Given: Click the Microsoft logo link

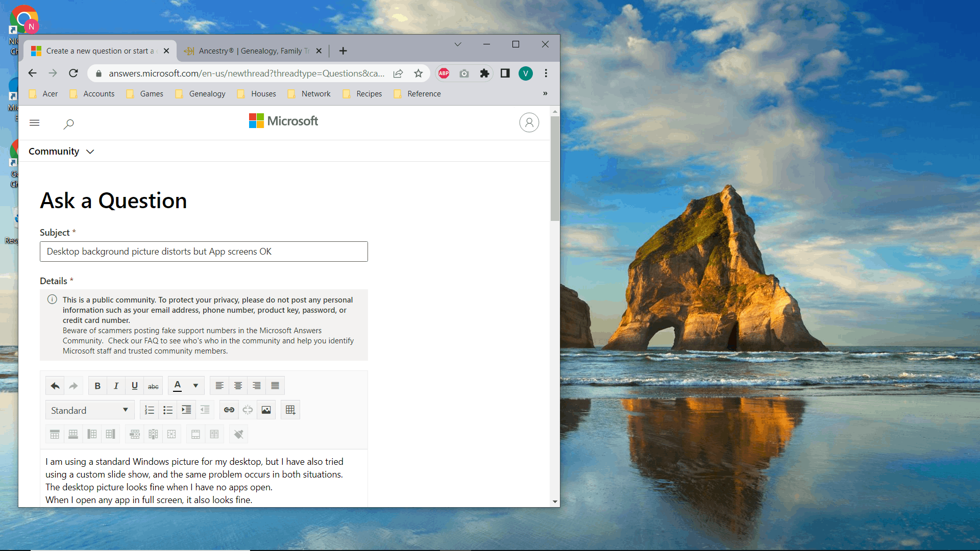Looking at the screenshot, I should coord(283,121).
